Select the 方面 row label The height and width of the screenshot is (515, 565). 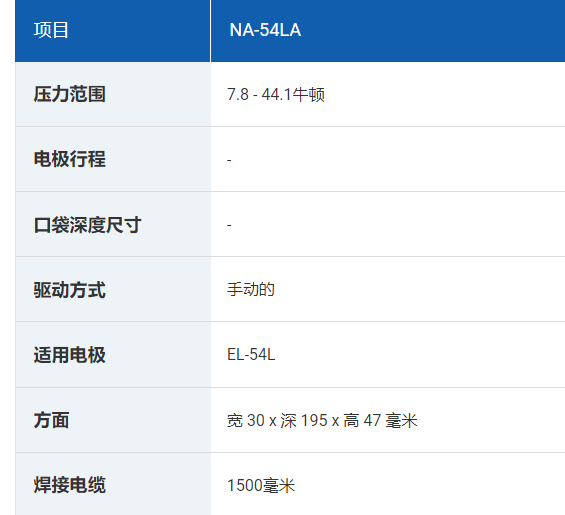click(x=52, y=420)
